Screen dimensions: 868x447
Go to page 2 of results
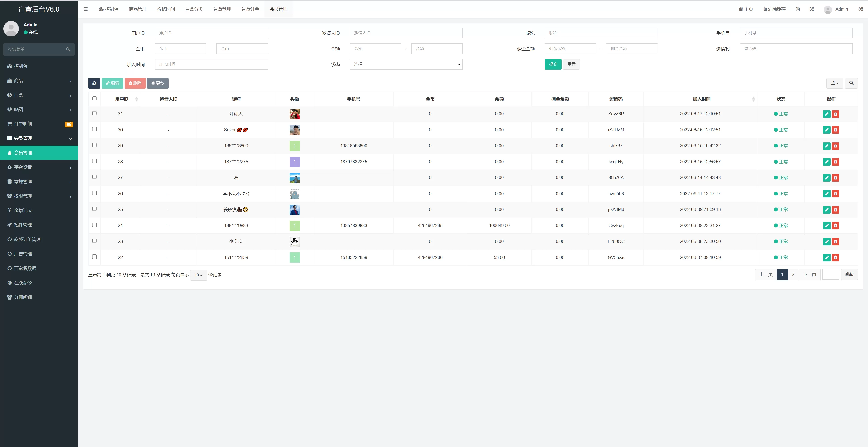pyautogui.click(x=793, y=274)
